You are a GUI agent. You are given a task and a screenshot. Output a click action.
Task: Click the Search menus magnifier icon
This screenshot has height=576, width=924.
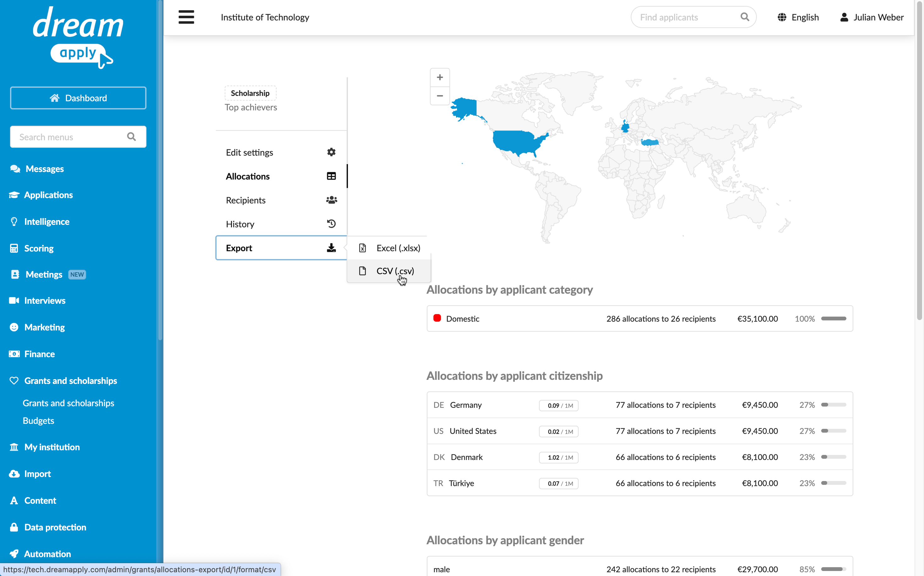131,137
